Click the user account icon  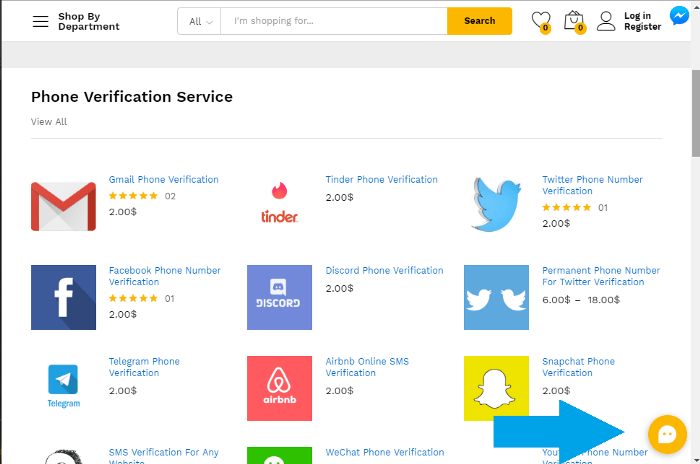tap(606, 21)
